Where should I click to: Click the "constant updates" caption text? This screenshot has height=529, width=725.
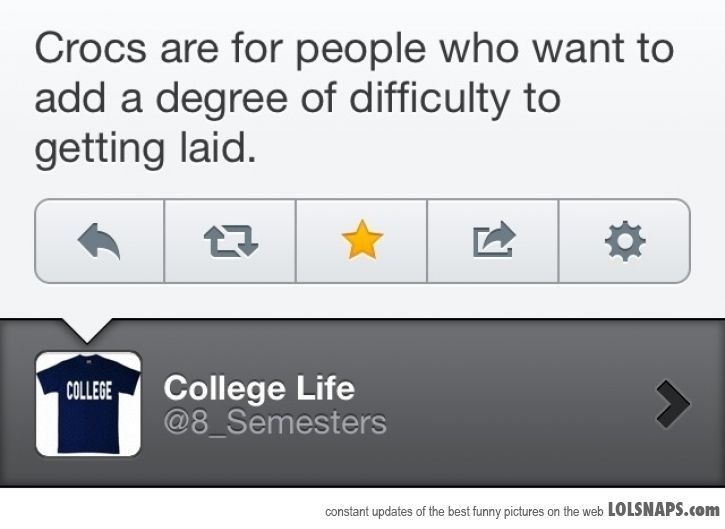(x=463, y=511)
